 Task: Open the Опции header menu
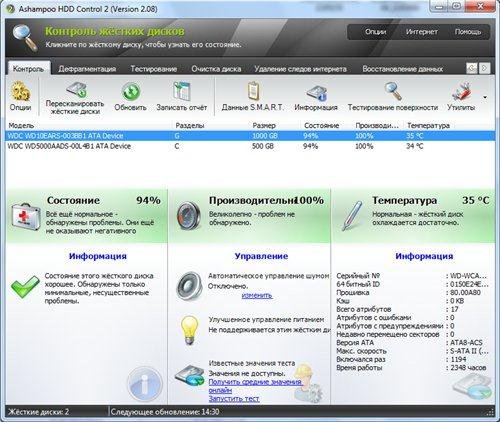[x=375, y=32]
